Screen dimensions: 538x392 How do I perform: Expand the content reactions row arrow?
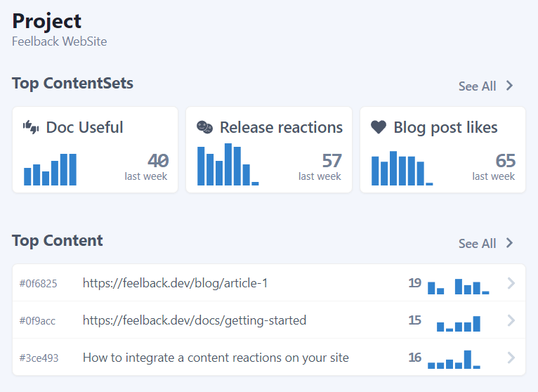pyautogui.click(x=511, y=358)
